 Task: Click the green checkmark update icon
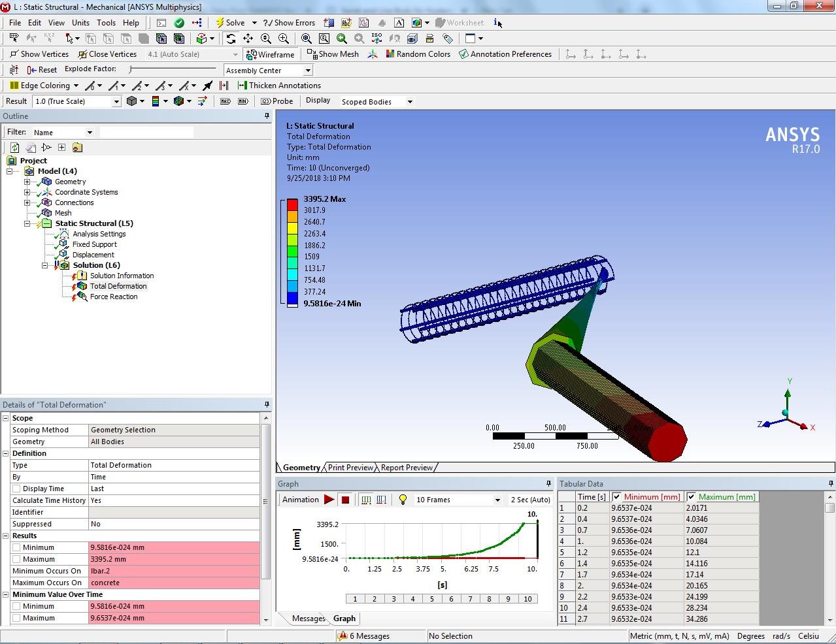point(179,23)
